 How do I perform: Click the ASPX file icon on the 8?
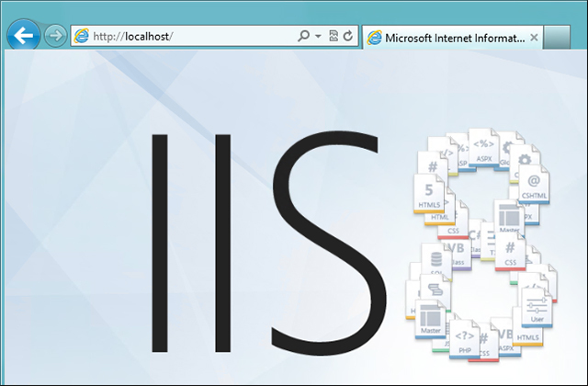484,148
